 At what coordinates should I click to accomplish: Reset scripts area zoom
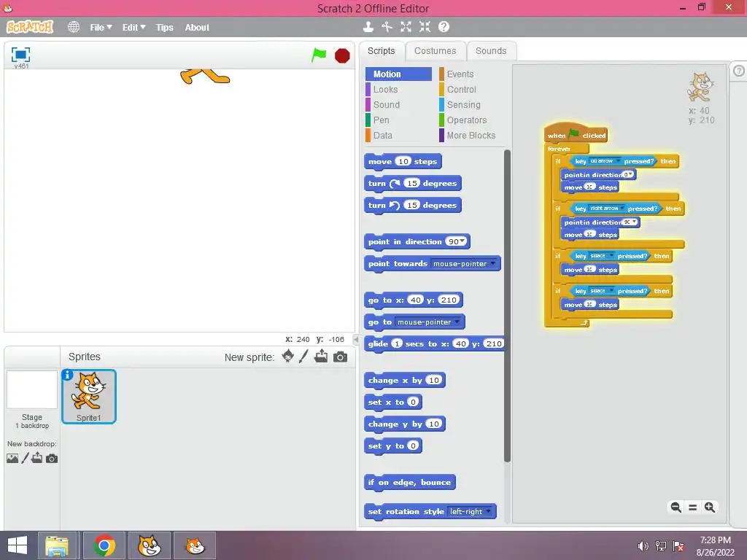(693, 507)
